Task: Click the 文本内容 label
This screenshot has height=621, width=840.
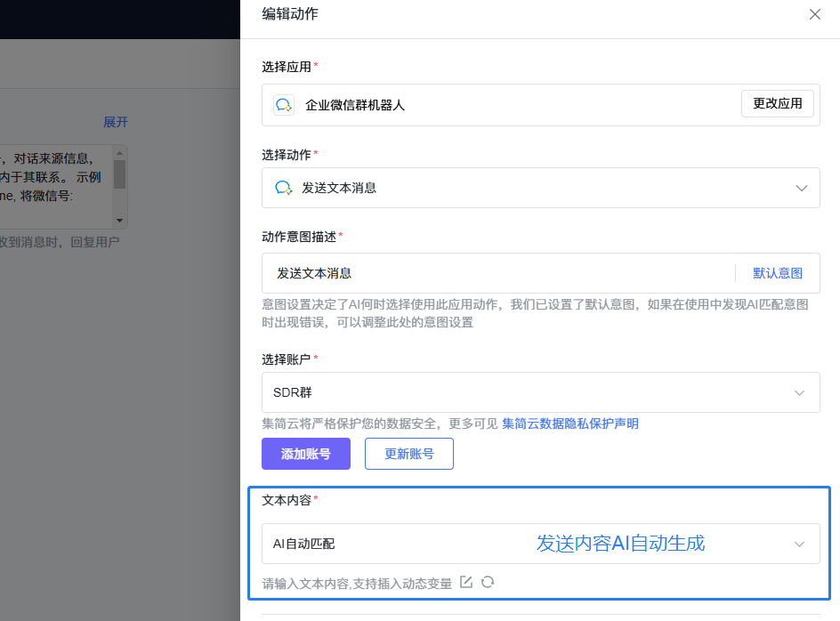Action: (x=287, y=500)
